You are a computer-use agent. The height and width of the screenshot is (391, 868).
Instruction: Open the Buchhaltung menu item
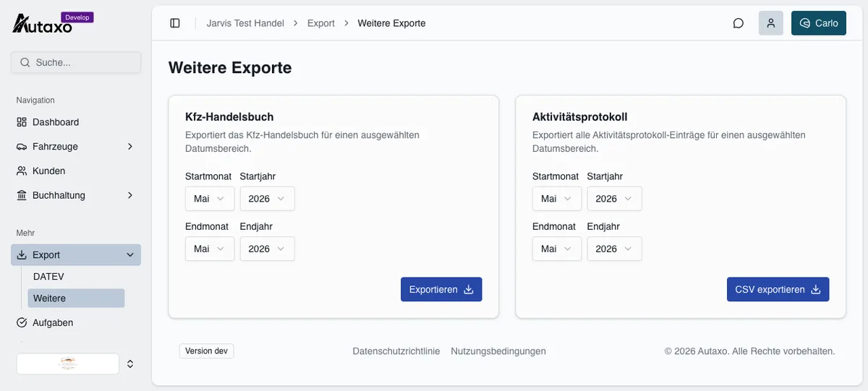pyautogui.click(x=76, y=195)
